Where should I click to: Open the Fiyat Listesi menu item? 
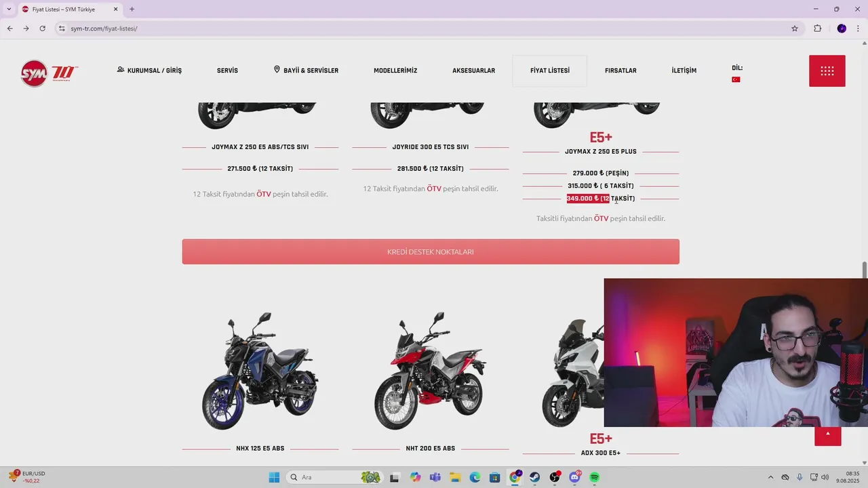coord(549,70)
